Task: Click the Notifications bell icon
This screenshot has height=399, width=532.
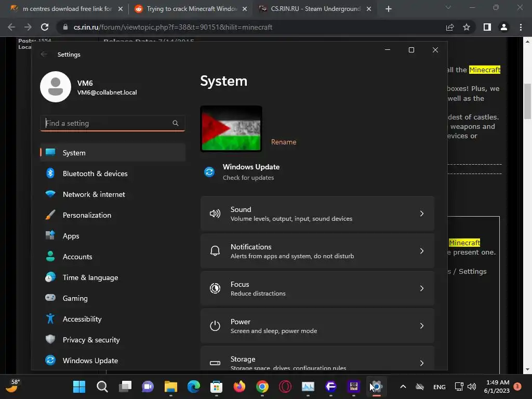Action: 215,251
